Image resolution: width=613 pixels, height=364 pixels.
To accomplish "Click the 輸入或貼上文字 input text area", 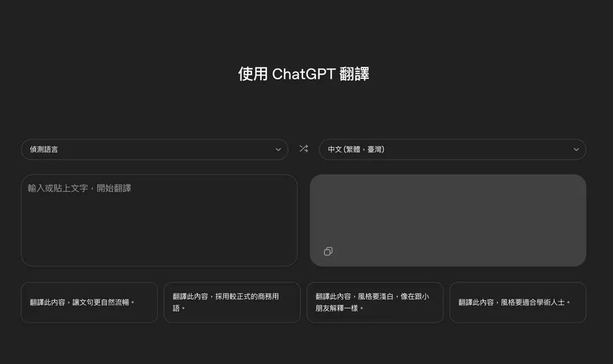I will tap(159, 220).
